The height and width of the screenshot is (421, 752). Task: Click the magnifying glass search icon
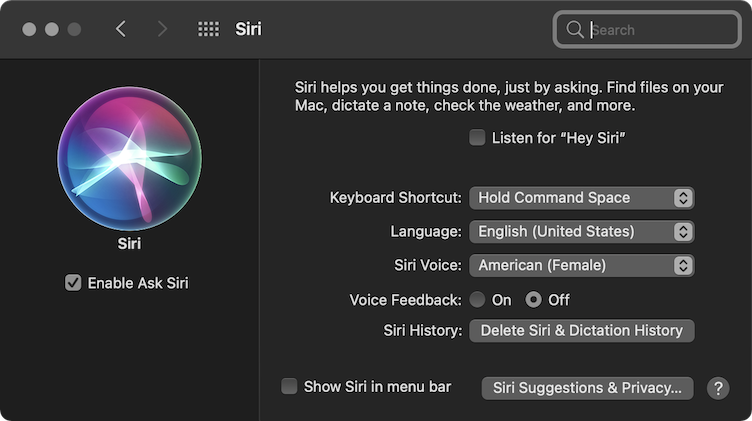point(574,29)
